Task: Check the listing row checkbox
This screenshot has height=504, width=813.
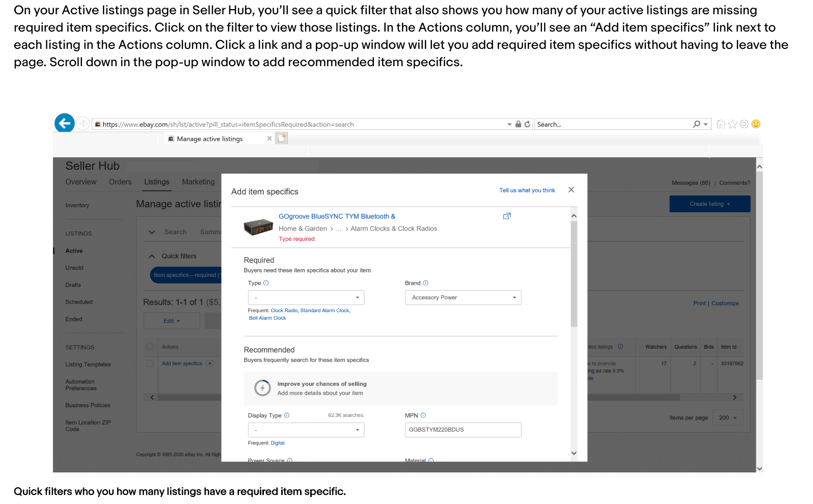Action: click(x=150, y=363)
